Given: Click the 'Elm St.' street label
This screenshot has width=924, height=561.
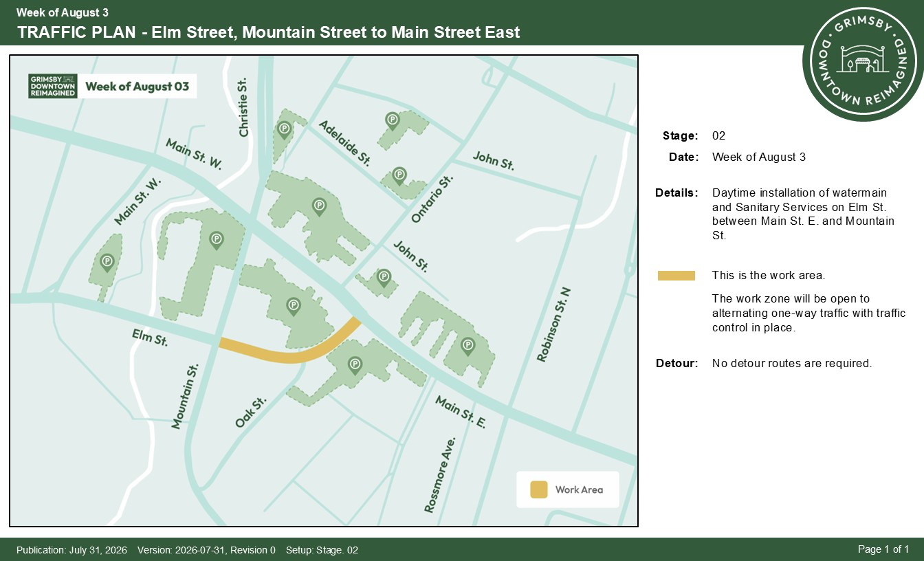Looking at the screenshot, I should pos(150,338).
